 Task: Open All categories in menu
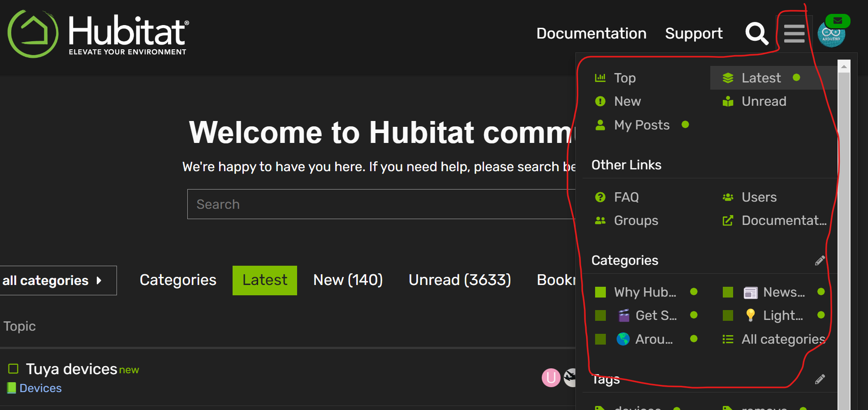click(x=773, y=339)
